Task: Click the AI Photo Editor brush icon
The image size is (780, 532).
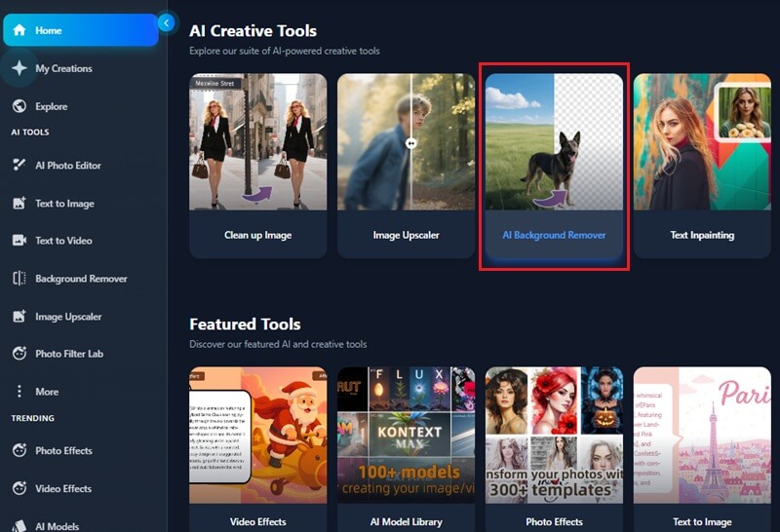Action: pyautogui.click(x=19, y=165)
